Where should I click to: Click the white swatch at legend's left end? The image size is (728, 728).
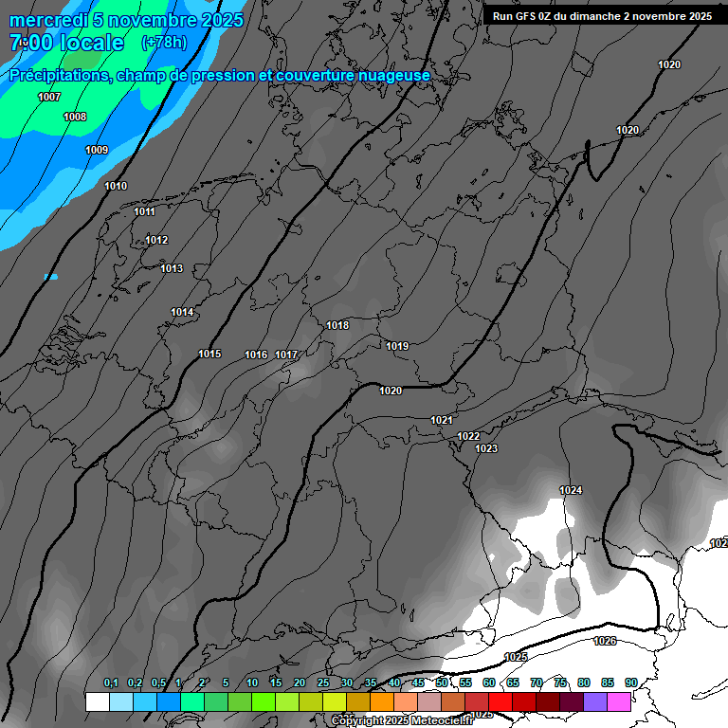[x=97, y=701]
